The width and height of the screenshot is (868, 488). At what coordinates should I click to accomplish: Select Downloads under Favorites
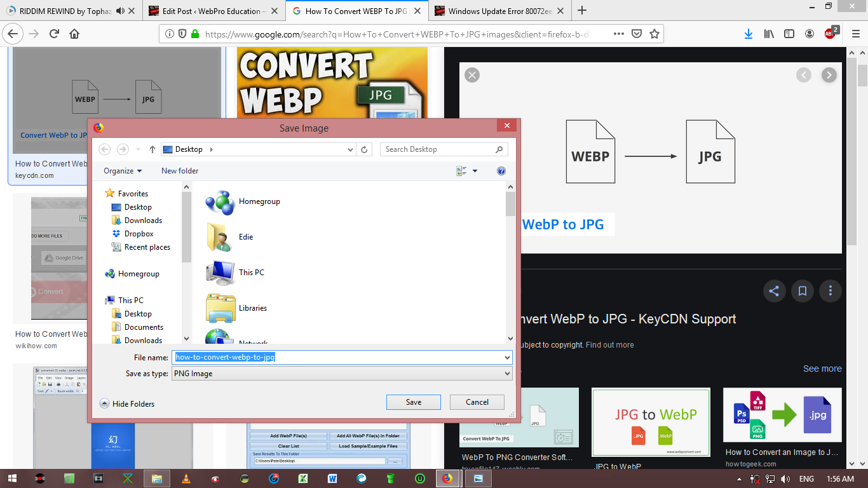(x=143, y=220)
